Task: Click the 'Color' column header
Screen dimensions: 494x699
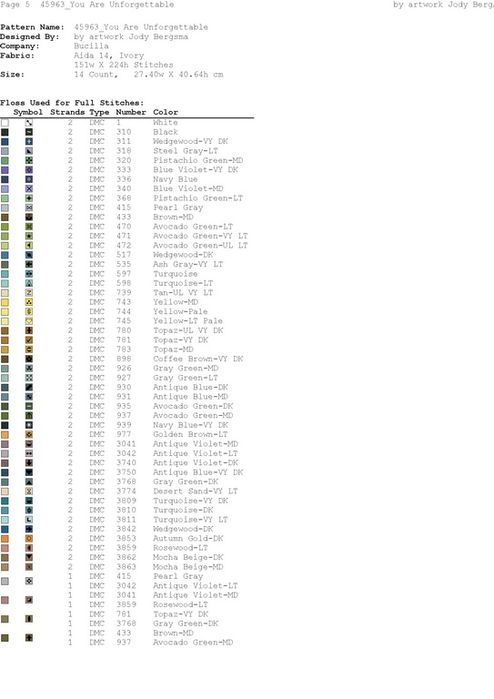Action: [x=165, y=112]
